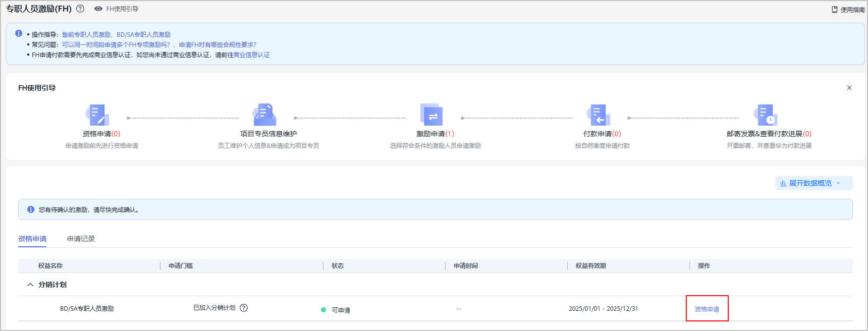This screenshot has height=331, width=868.
Task: Click the info icon in pending confirmation notice
Action: tap(31, 209)
